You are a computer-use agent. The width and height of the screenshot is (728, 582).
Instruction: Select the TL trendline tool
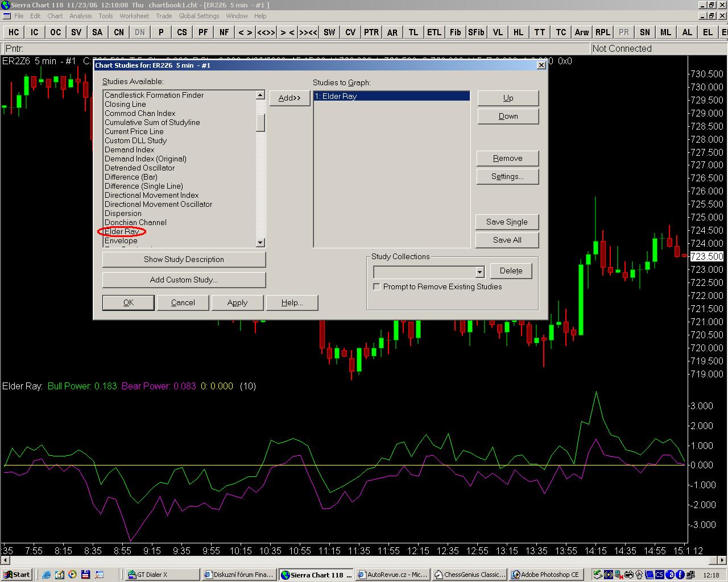(x=413, y=32)
